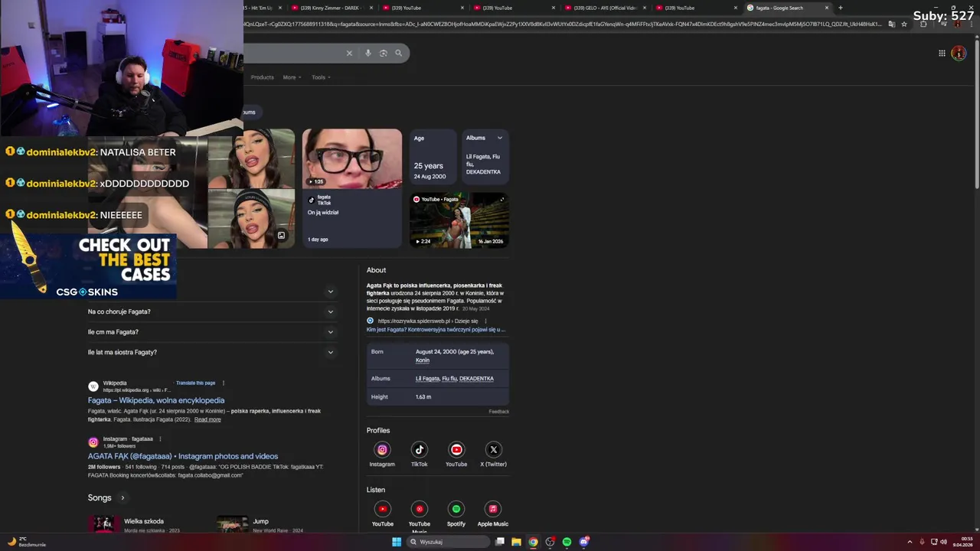The height and width of the screenshot is (551, 980).
Task: Open TikTok profile icon under Profiles
Action: [419, 450]
